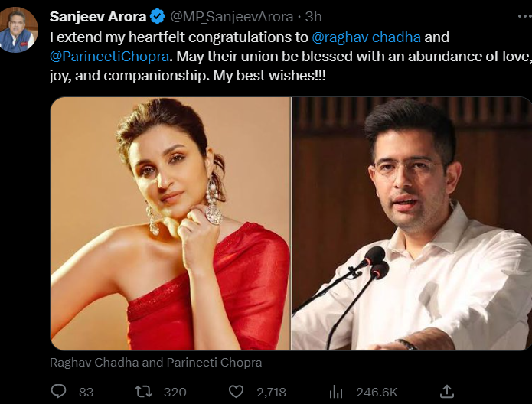Image resolution: width=532 pixels, height=404 pixels.
Task: Open the Sanjeev Arora display name
Action: click(x=98, y=16)
